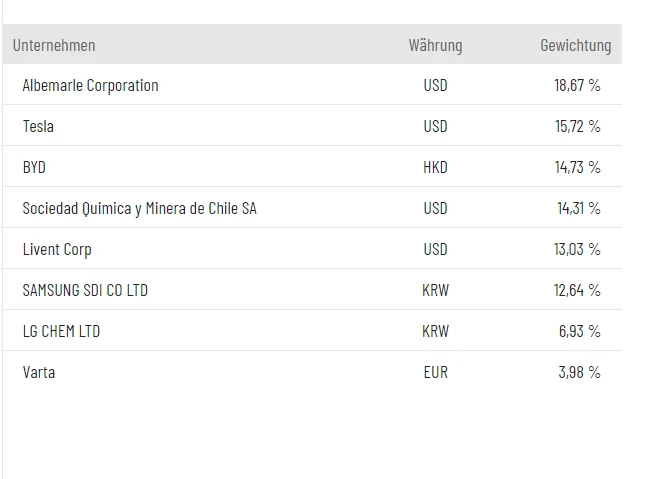Select SAMSUNG SDI CO LTD
This screenshot has width=664, height=479.
coord(85,291)
